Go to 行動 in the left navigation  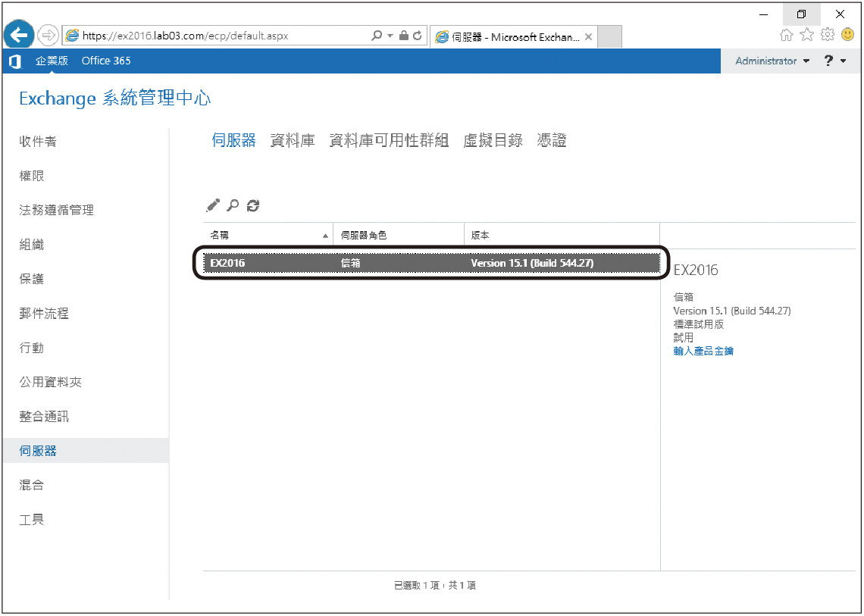point(31,348)
